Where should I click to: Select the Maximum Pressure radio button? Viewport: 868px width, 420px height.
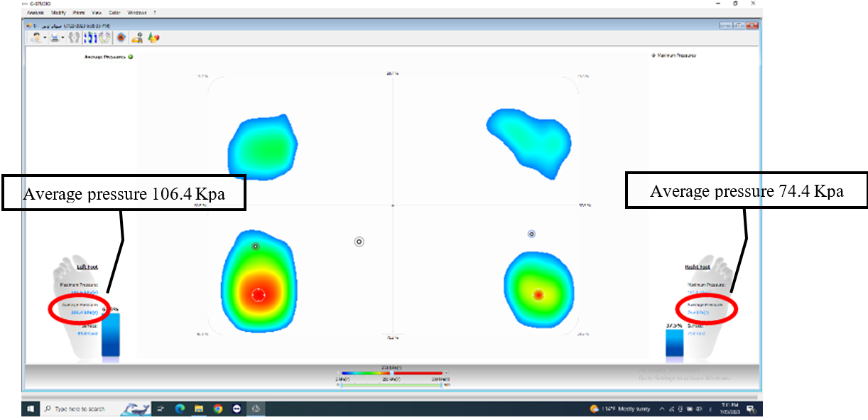(x=653, y=55)
